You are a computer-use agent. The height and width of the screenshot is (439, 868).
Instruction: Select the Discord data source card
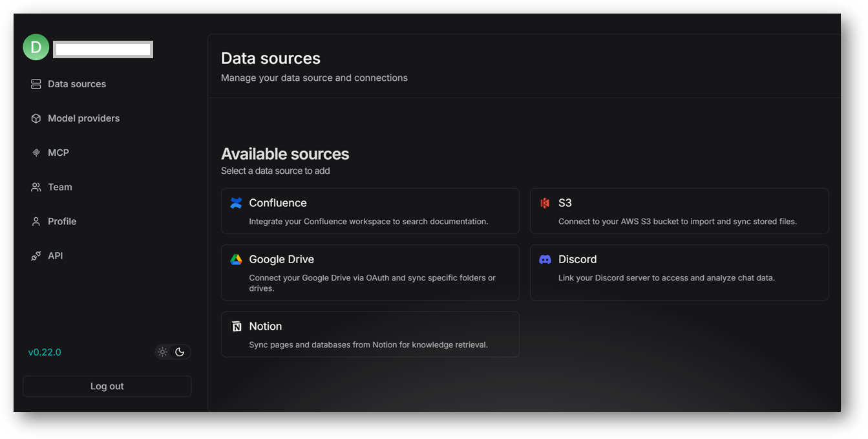(679, 272)
